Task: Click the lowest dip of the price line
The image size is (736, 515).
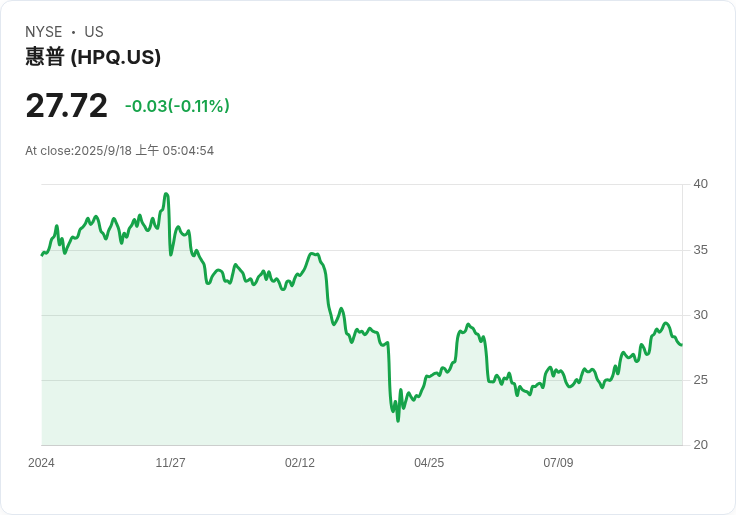Action: point(398,420)
